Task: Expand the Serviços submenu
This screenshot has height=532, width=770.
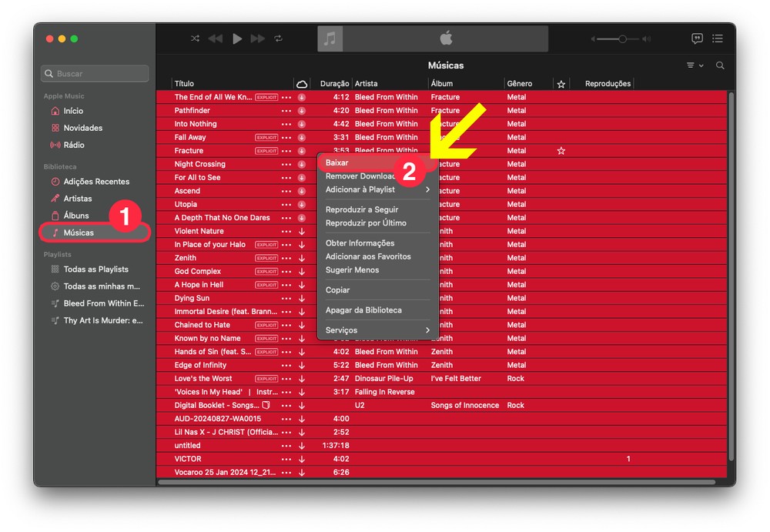Action: coord(377,330)
